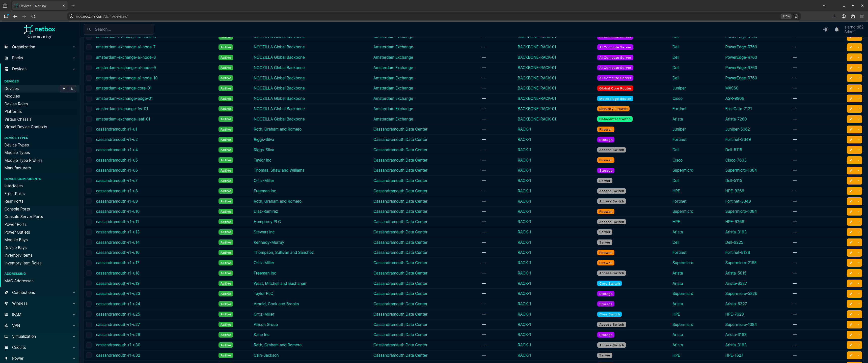This screenshot has width=868, height=363.
Task: Click the NetBox Community logo
Action: (39, 31)
